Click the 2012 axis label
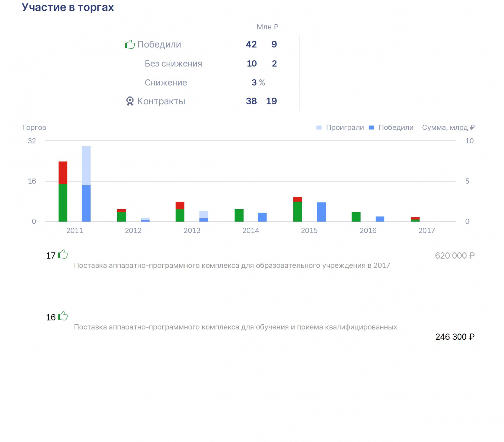Screen dimensions: 504x442 pos(133,230)
